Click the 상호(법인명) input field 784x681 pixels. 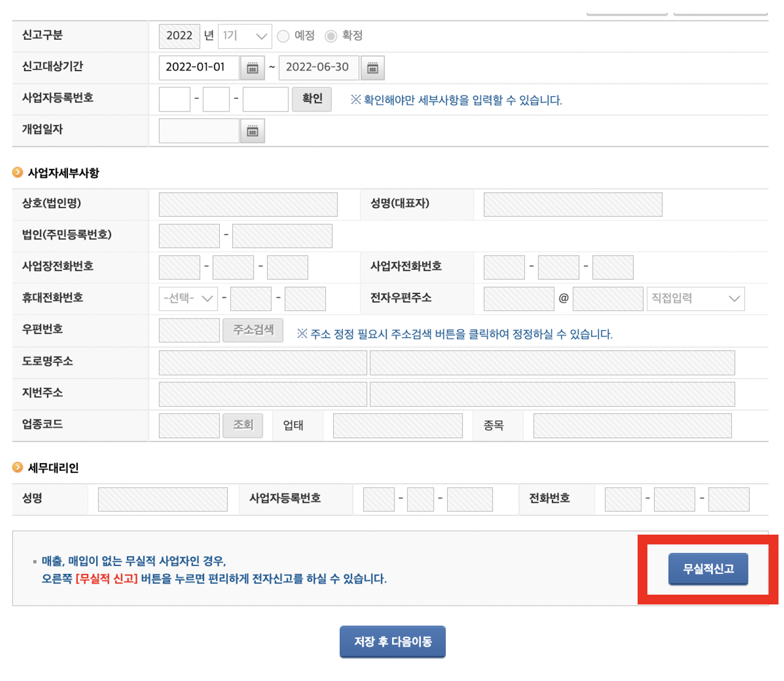click(247, 204)
